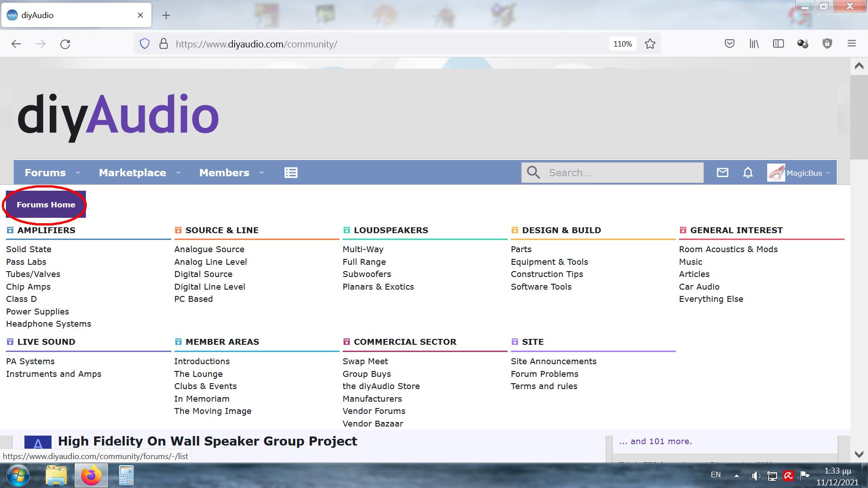Open the notifications bell
The image size is (868, 488).
pos(748,173)
